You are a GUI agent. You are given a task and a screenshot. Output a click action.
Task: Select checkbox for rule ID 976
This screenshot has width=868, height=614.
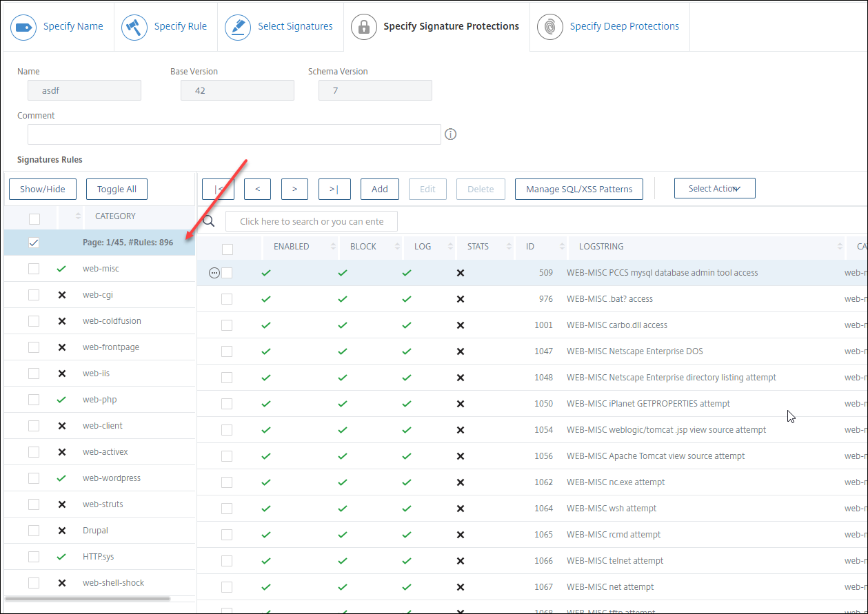click(227, 299)
